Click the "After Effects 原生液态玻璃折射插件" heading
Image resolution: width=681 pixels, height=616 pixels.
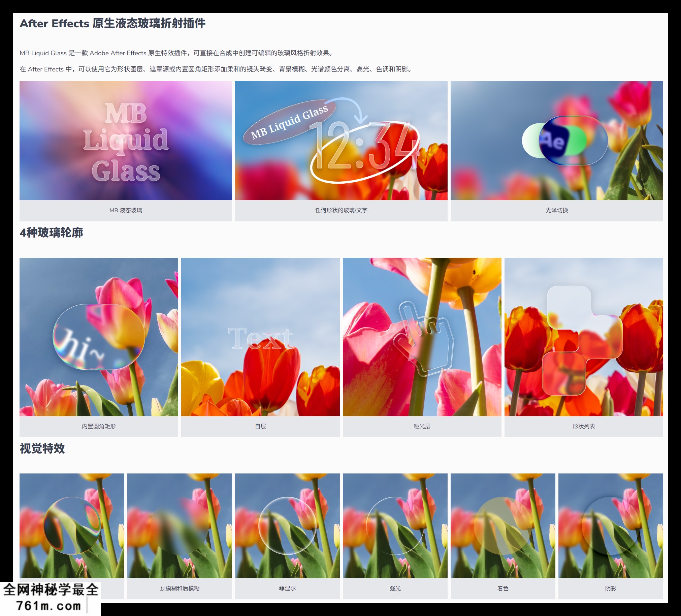(112, 23)
